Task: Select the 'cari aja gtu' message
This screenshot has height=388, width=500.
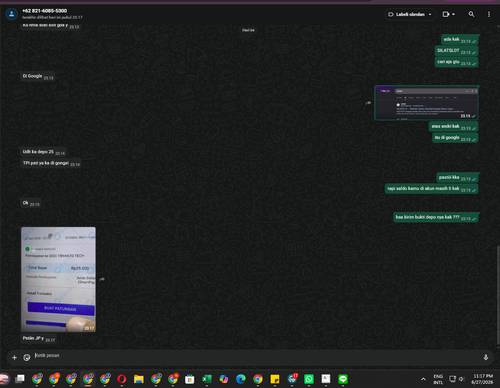Action: [x=456, y=62]
